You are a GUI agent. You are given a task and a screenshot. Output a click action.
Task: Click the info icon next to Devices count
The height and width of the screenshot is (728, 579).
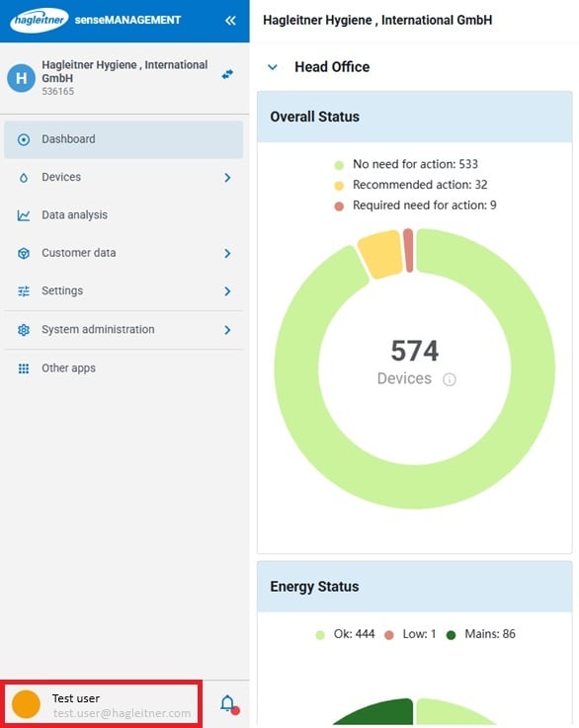click(x=450, y=379)
